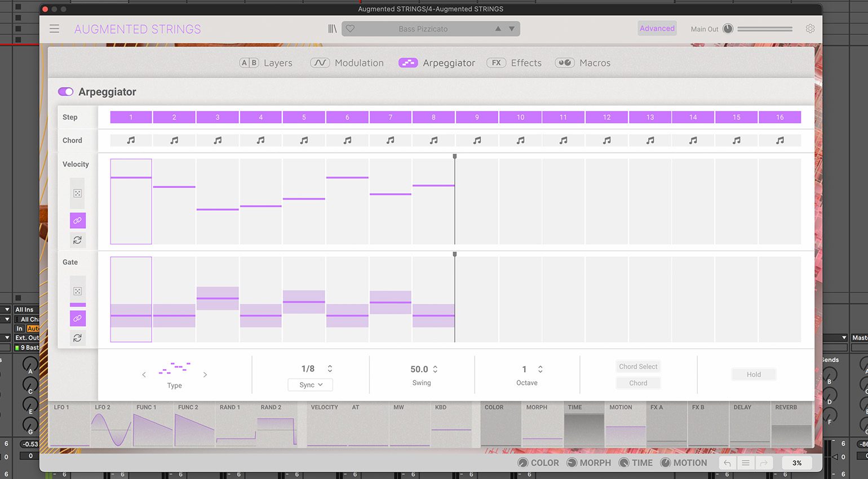Adjust the Main Out volume knob
Screen dimensions: 868x479
[x=728, y=29]
